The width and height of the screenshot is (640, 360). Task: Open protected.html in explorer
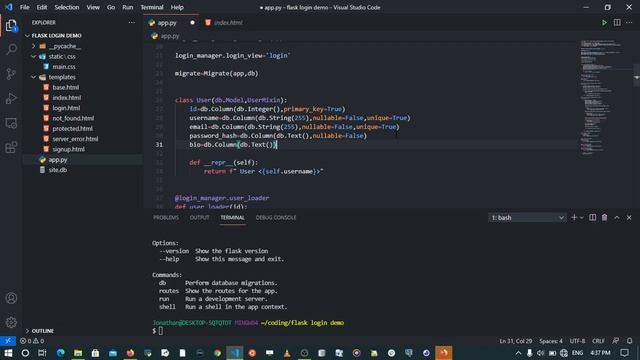tap(72, 129)
